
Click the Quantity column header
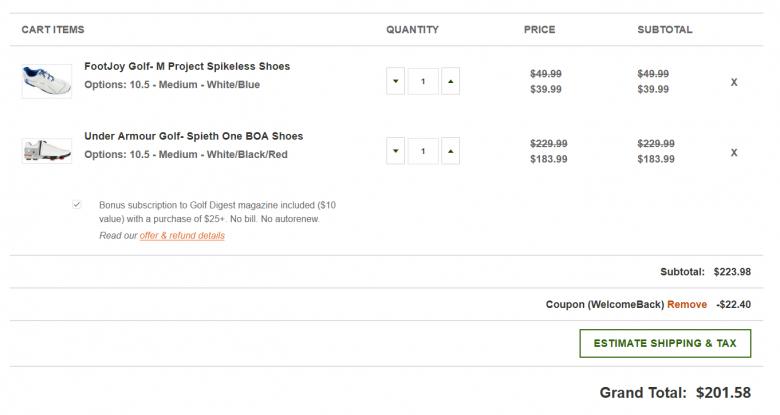pos(412,30)
